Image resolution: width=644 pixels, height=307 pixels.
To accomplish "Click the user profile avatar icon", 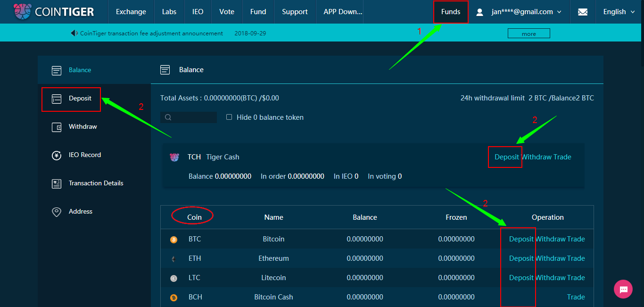I will point(480,12).
